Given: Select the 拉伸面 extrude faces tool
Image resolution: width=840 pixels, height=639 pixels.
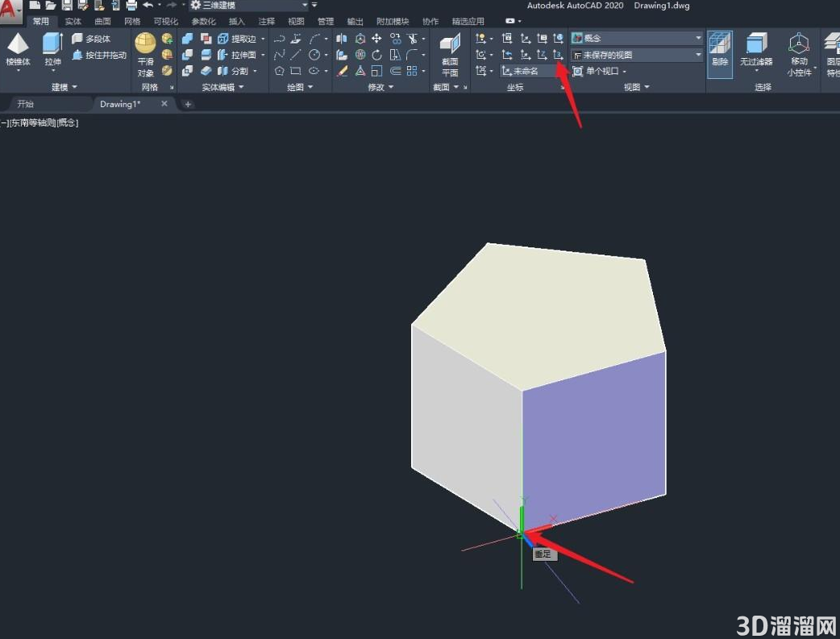Looking at the screenshot, I should coord(238,55).
